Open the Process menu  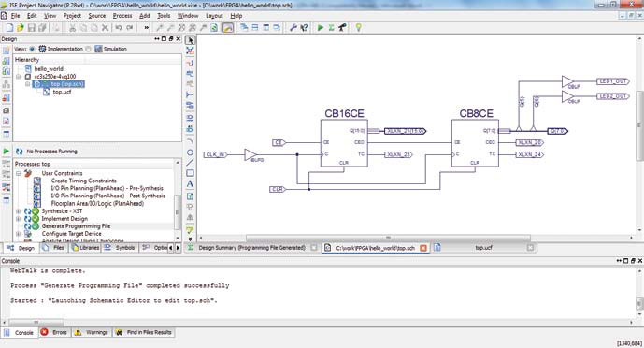point(122,16)
